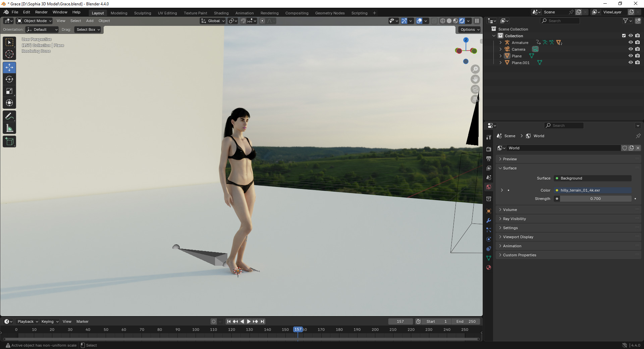Open the View Layer properties tab
644x349 pixels.
[489, 168]
